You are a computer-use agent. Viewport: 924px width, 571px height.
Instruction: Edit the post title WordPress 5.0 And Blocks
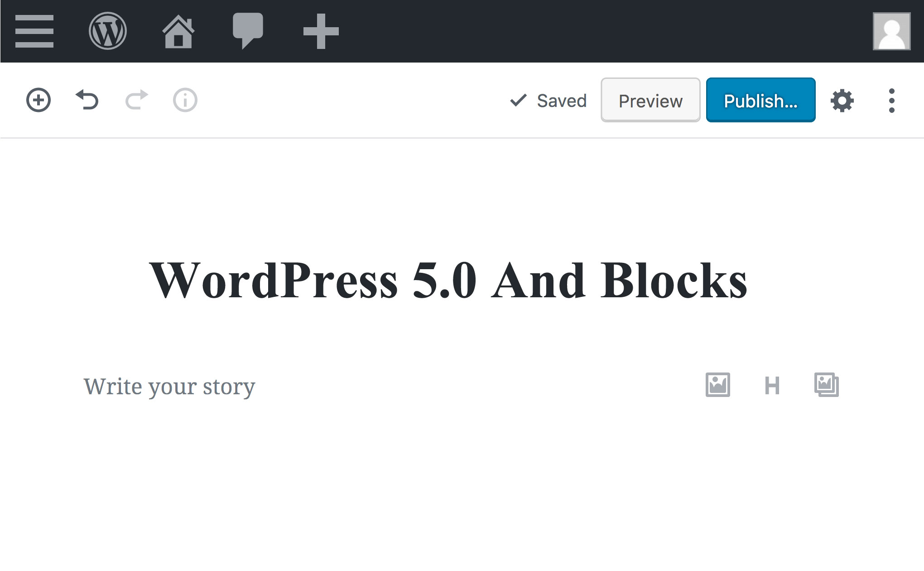448,281
